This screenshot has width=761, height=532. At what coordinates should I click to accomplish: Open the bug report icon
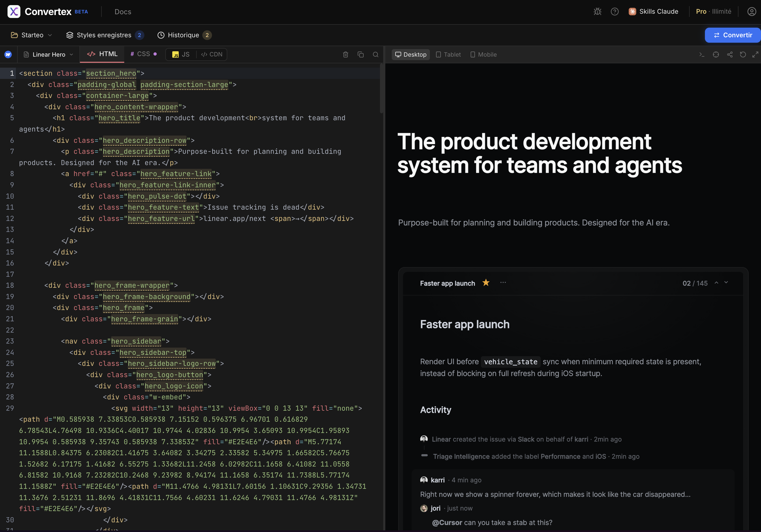click(597, 12)
